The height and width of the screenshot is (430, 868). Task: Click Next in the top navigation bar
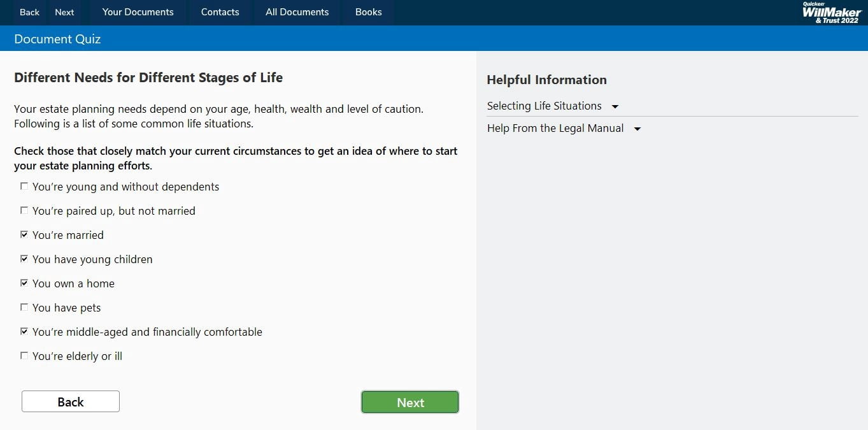64,12
